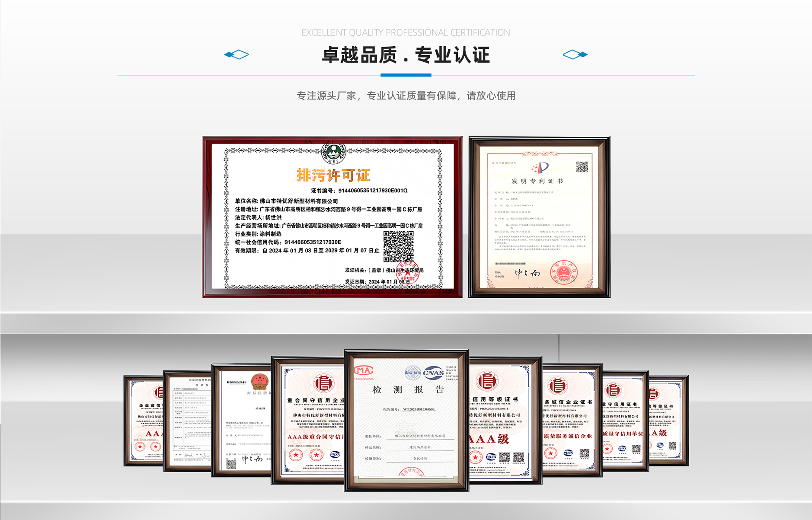
Task: Click the MEE emblem atop the 排污许可证
Action: point(333,153)
